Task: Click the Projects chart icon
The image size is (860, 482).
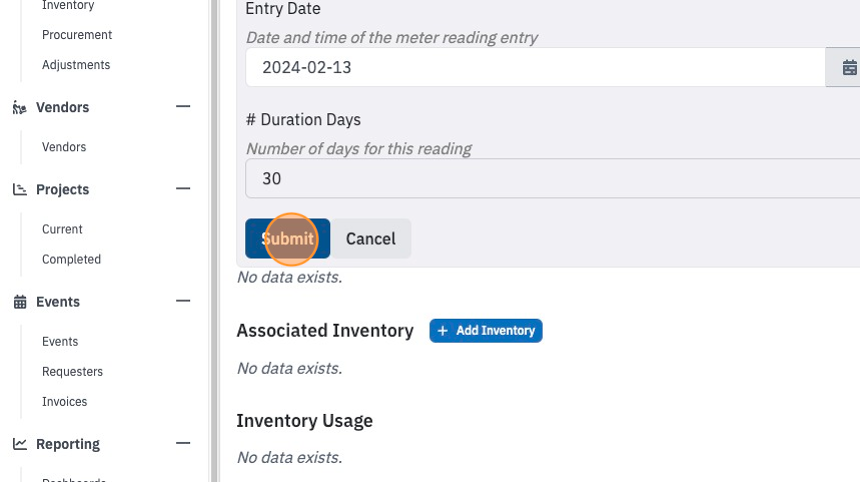Action: 20,190
